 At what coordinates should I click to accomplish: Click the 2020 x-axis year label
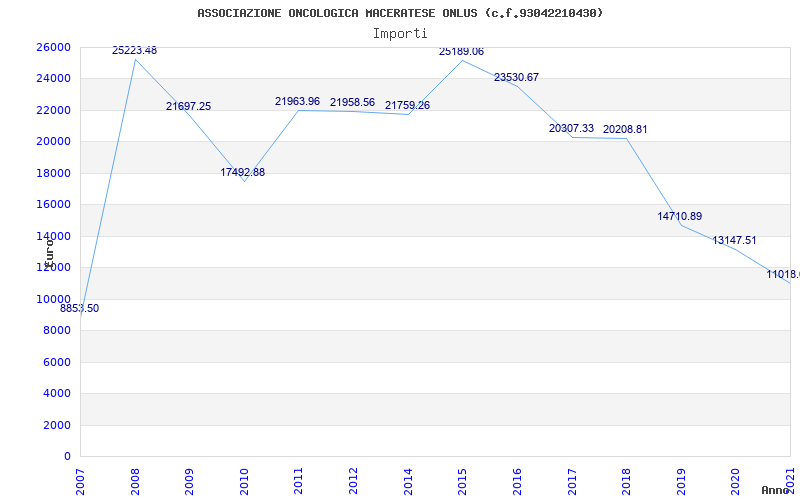pyautogui.click(x=735, y=481)
